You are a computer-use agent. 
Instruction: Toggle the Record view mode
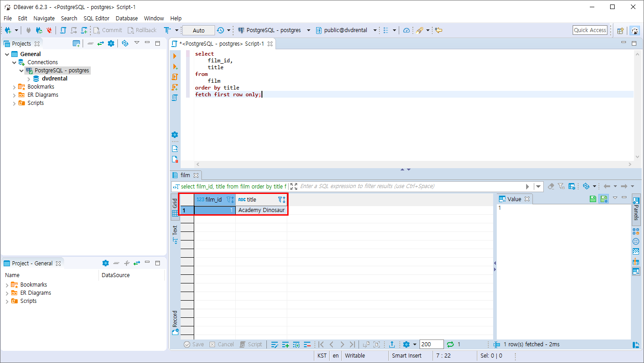tap(175, 323)
